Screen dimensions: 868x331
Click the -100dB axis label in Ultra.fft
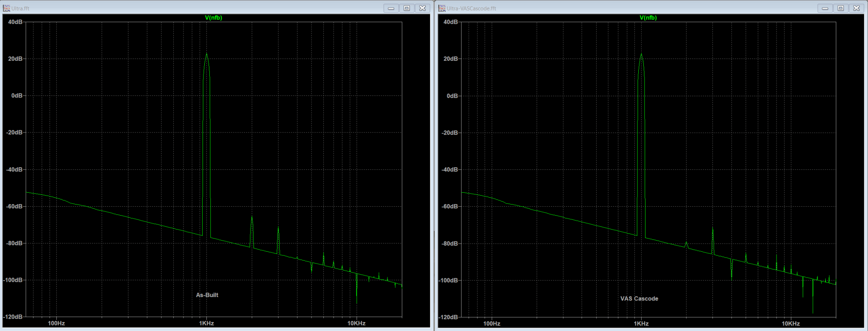13,280
